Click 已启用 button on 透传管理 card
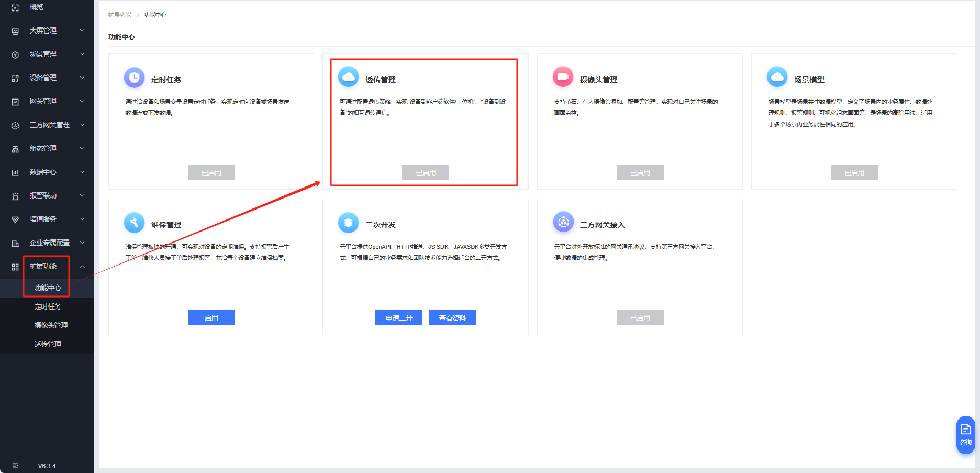 (x=426, y=172)
